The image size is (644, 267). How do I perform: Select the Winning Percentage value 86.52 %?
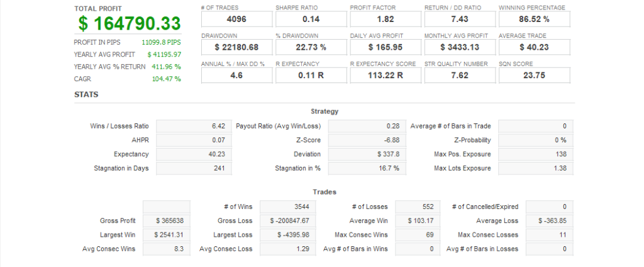[x=534, y=19]
